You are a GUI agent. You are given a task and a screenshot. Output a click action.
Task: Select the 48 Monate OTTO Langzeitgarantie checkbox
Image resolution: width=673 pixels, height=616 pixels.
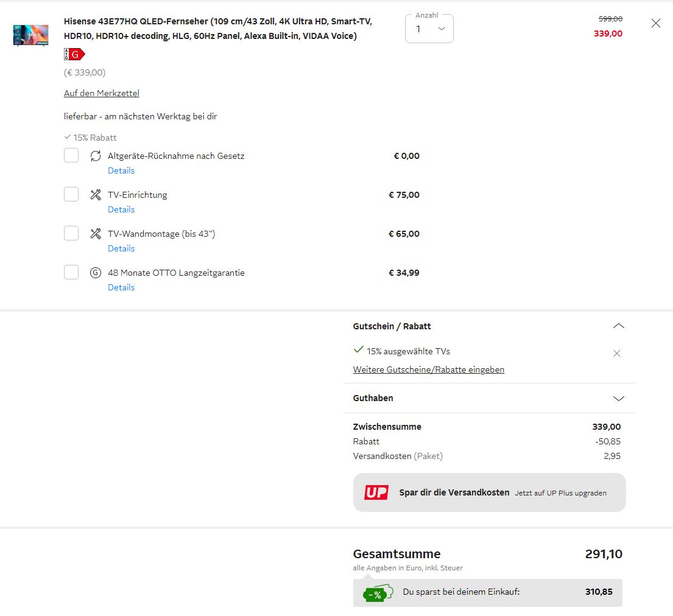[71, 273]
